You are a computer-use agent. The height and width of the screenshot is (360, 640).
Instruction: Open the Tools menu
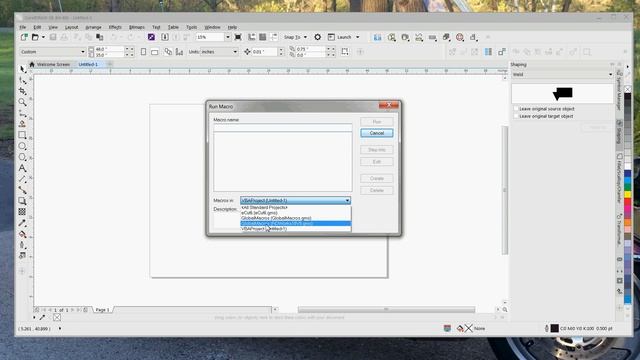click(191, 27)
